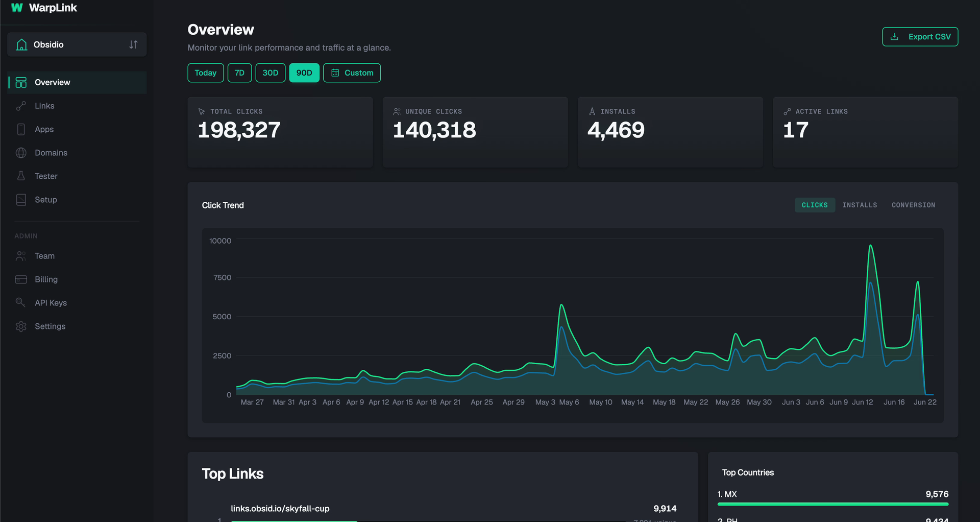Click the 140,318 unique clicks value
The height and width of the screenshot is (522, 980).
(x=434, y=130)
